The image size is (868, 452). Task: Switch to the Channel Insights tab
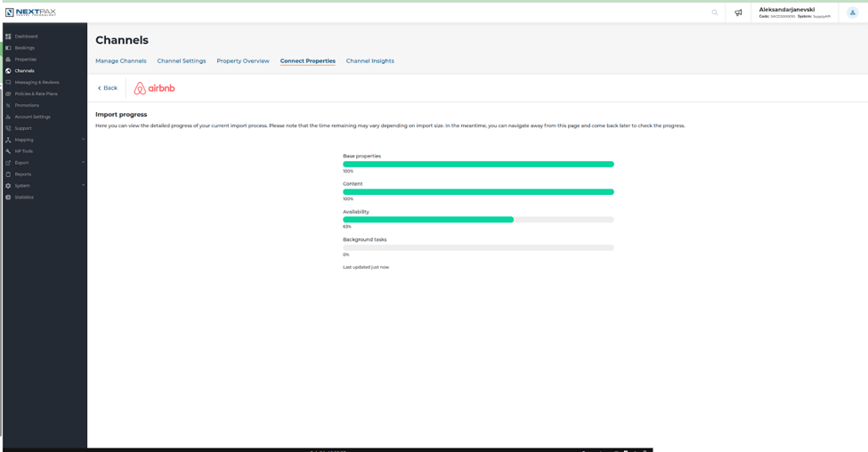coord(369,61)
